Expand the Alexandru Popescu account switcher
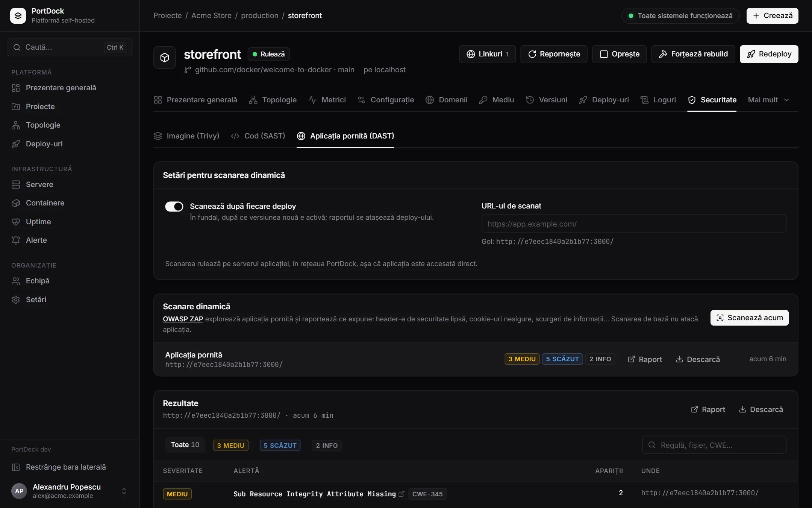 coord(124,491)
